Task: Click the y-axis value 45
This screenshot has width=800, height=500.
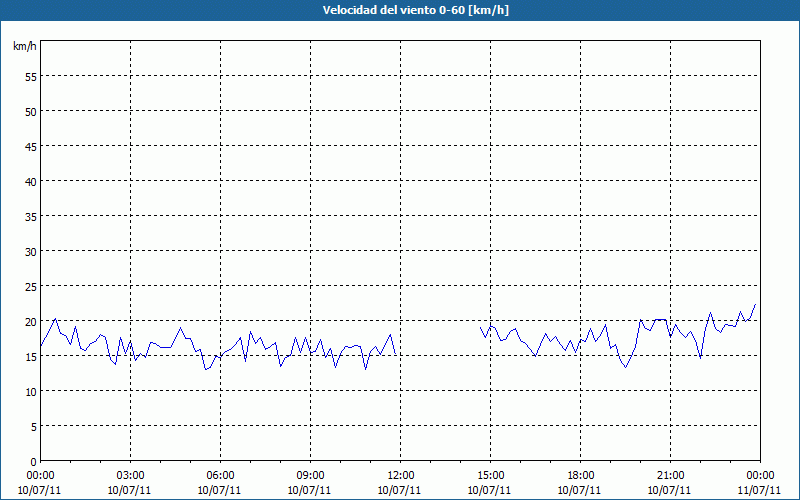Action: 31,146
